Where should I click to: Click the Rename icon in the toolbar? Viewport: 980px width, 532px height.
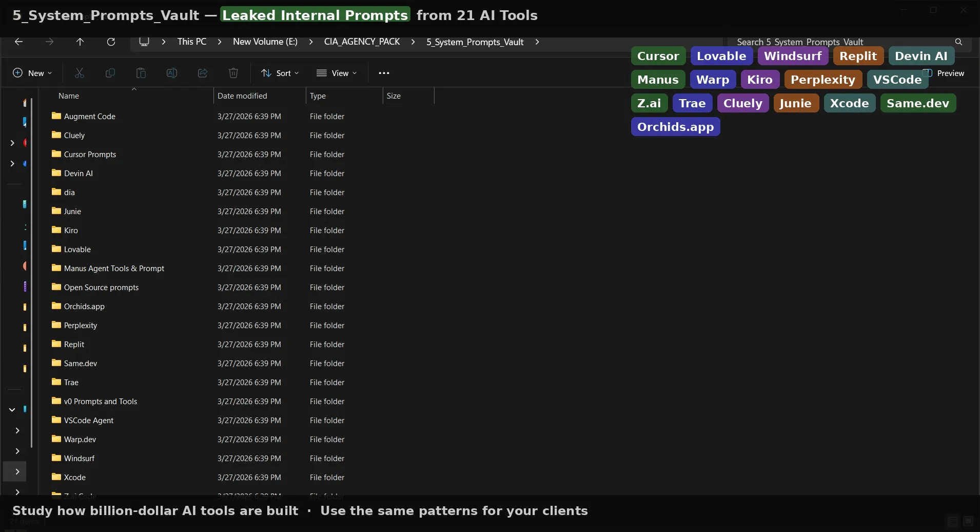[x=172, y=73]
